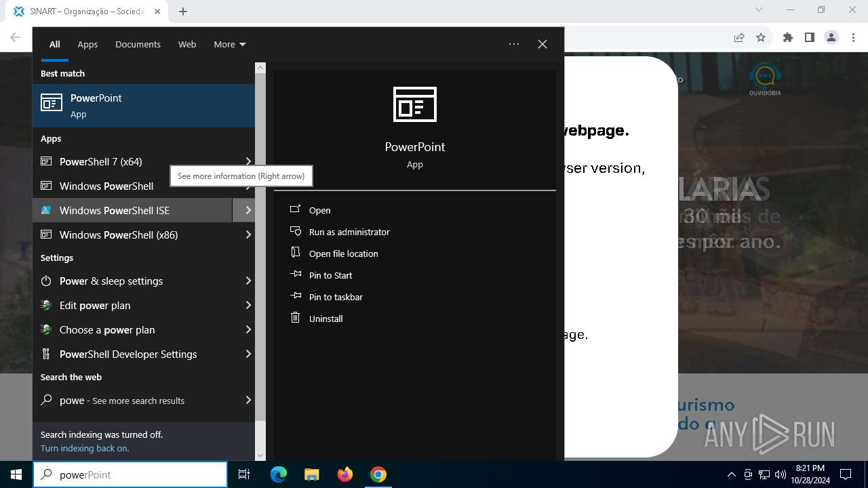
Task: Open the notification center icon
Action: [846, 474]
